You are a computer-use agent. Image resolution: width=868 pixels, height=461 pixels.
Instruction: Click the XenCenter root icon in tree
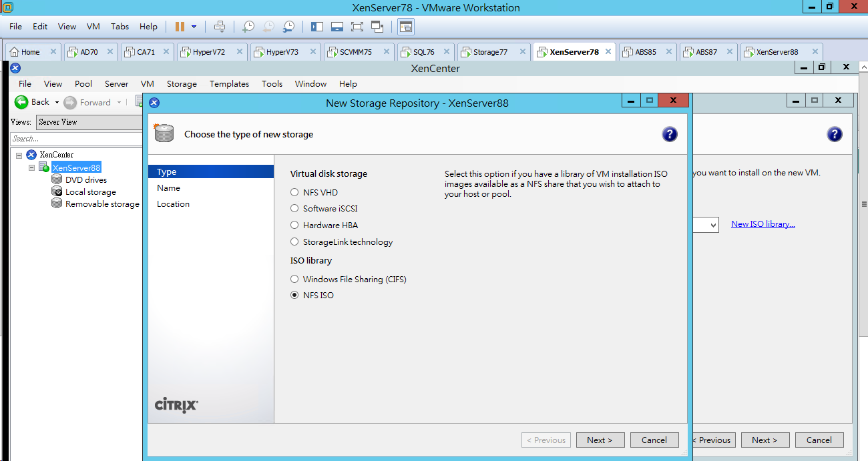[x=31, y=155]
